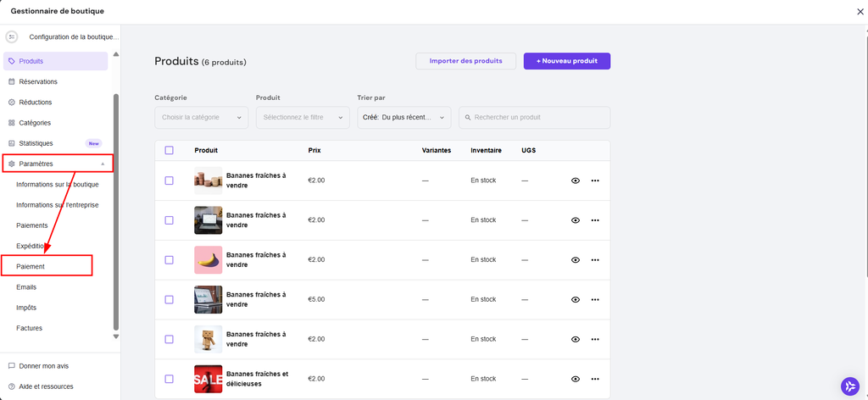Click the Nouveau produit button
This screenshot has width=868, height=400.
point(566,61)
